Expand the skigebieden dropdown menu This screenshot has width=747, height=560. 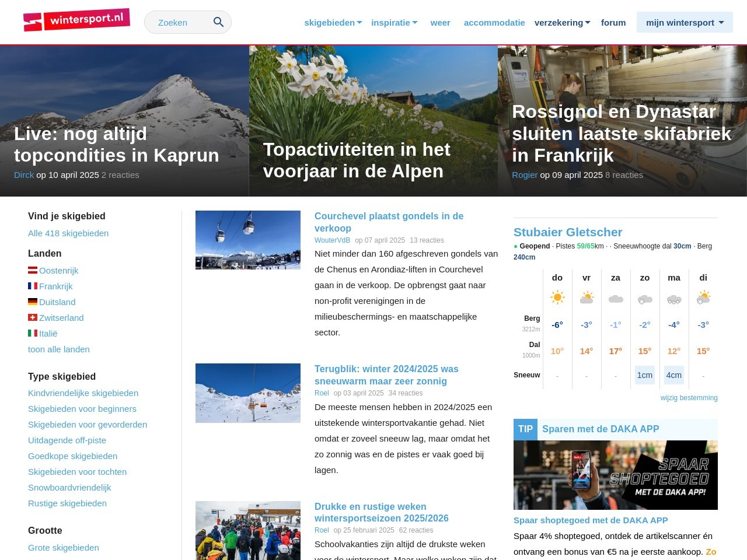click(333, 22)
